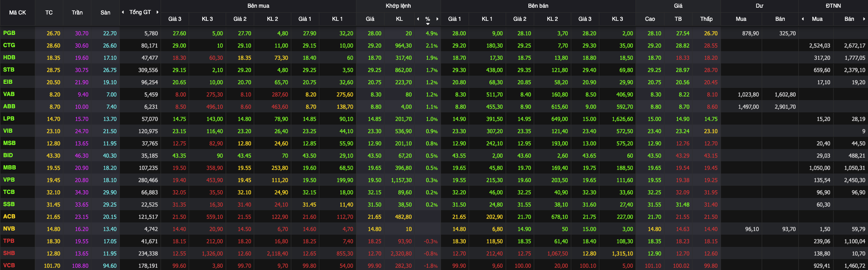Open the VPB stock symbol
Viewport: 868px width, 270px height.
(9, 180)
